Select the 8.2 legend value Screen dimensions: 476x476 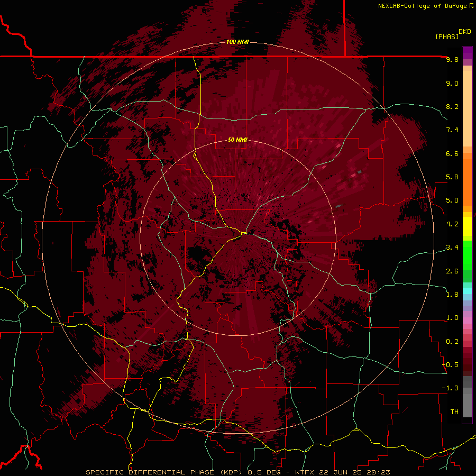(452, 106)
